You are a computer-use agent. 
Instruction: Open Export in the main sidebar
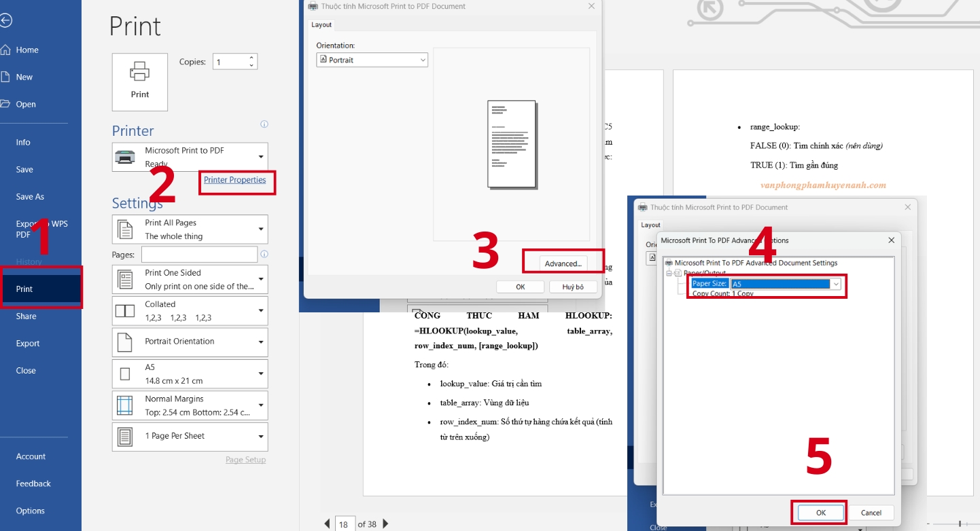pos(28,343)
